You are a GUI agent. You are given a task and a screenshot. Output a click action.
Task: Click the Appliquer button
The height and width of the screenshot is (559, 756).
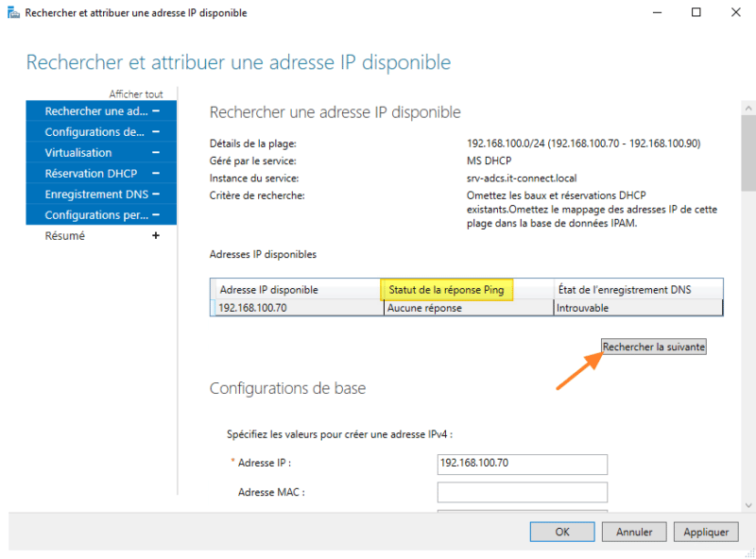coord(705,531)
